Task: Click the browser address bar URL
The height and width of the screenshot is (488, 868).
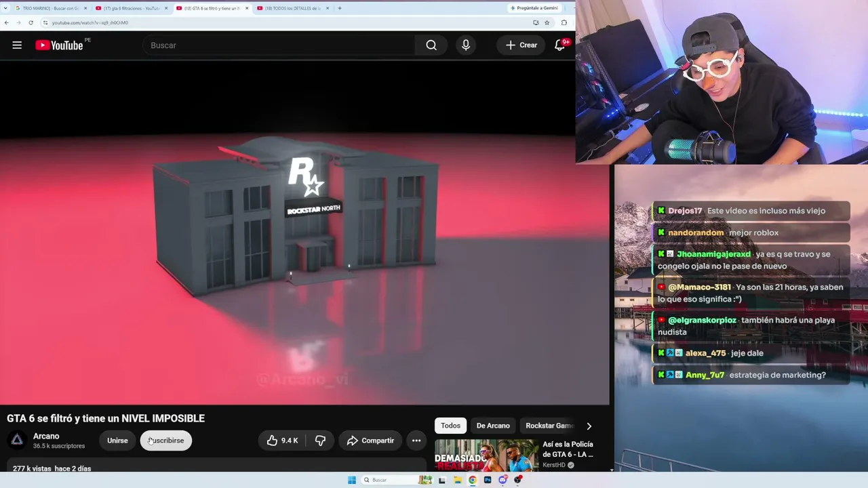Action: (90, 22)
